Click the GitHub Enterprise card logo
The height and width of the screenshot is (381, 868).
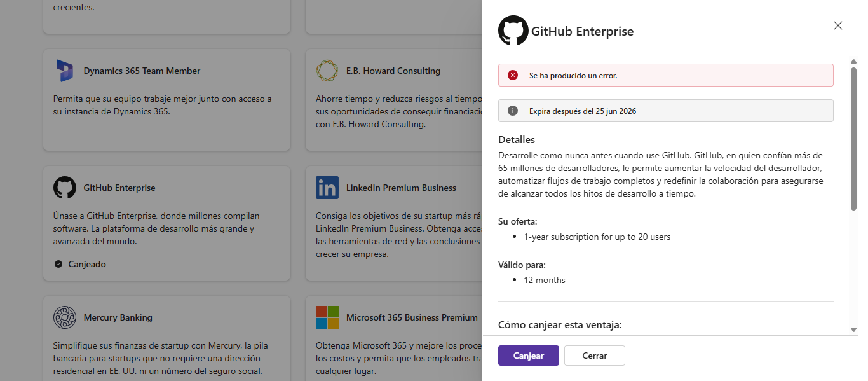click(x=65, y=188)
